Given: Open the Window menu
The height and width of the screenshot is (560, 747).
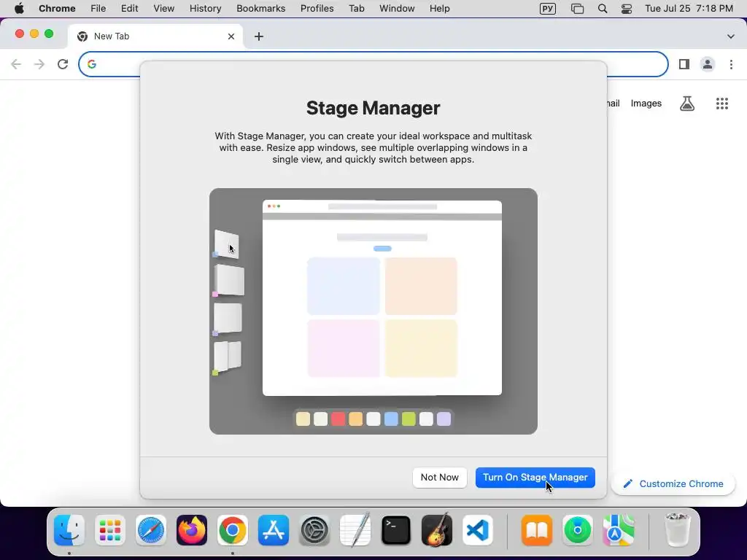Looking at the screenshot, I should pyautogui.click(x=397, y=9).
